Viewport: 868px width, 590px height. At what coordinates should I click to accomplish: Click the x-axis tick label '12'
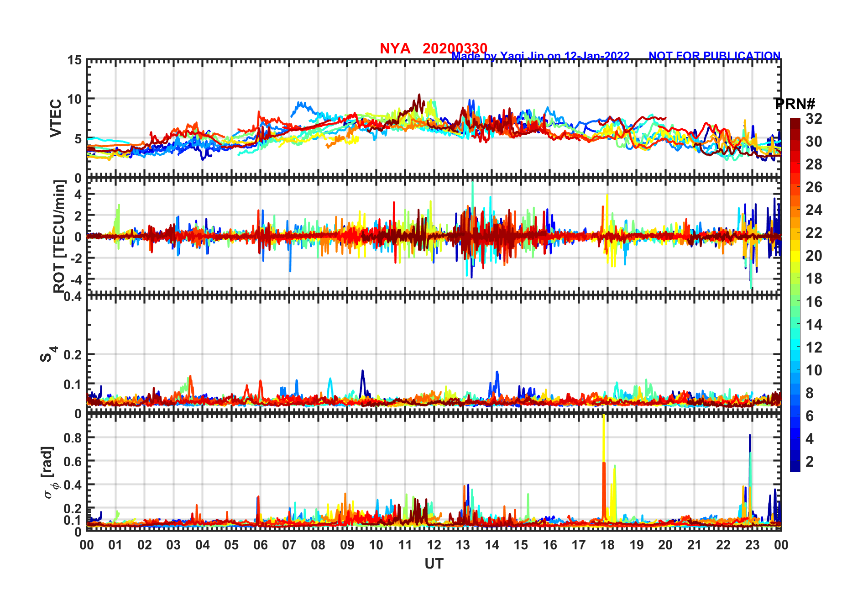click(434, 545)
